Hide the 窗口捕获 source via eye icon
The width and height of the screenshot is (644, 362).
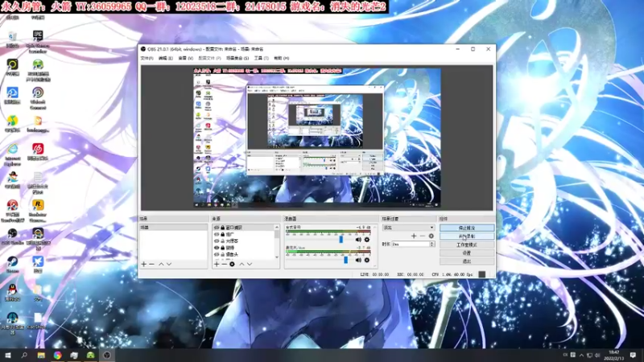click(x=217, y=228)
